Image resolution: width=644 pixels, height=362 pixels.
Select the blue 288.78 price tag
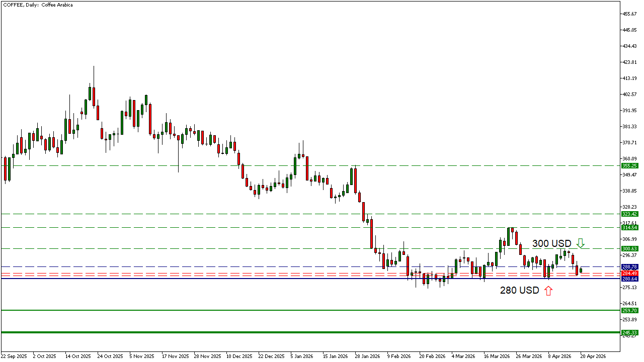tap(629, 266)
